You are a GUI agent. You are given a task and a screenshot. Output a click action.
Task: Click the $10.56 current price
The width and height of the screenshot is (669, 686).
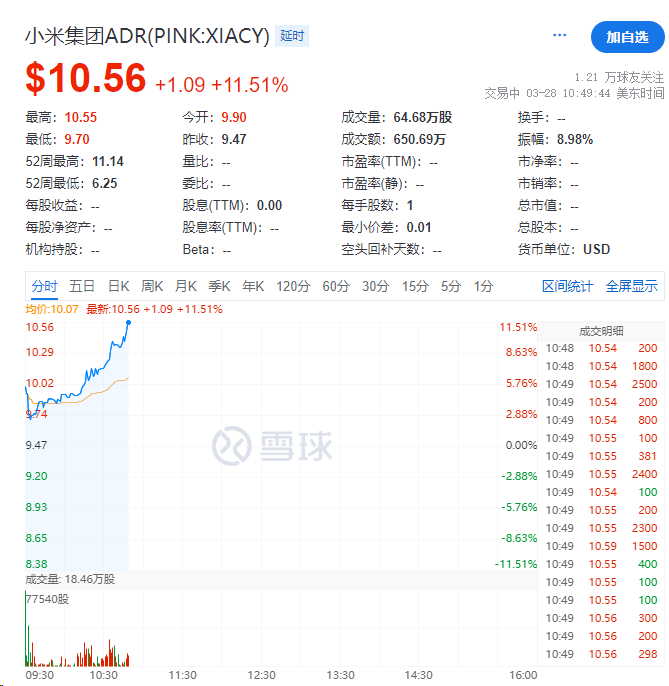(86, 78)
